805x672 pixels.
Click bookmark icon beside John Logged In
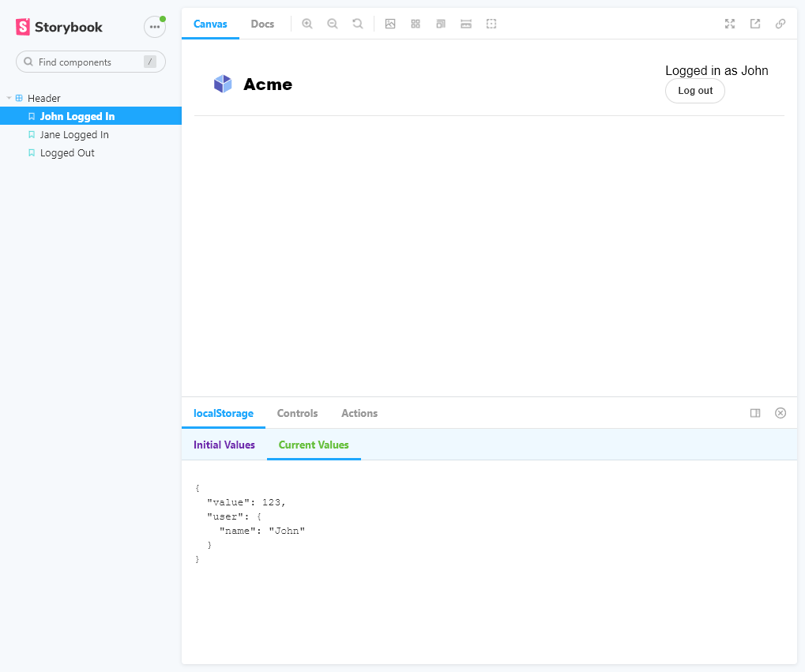pos(32,117)
